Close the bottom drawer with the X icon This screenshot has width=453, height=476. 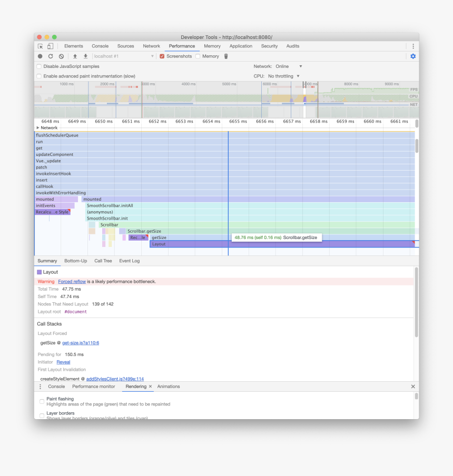coord(413,386)
